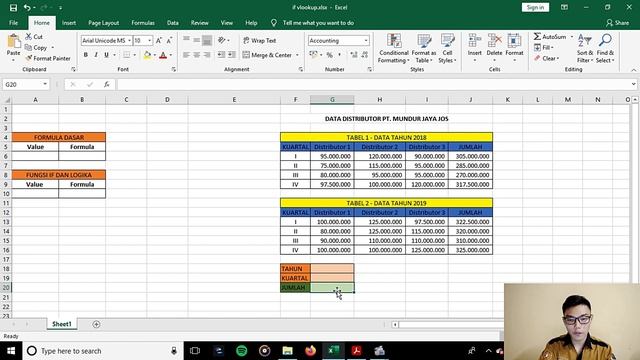640x360 pixels.
Task: Open Spotify from the taskbar
Action: point(242,351)
